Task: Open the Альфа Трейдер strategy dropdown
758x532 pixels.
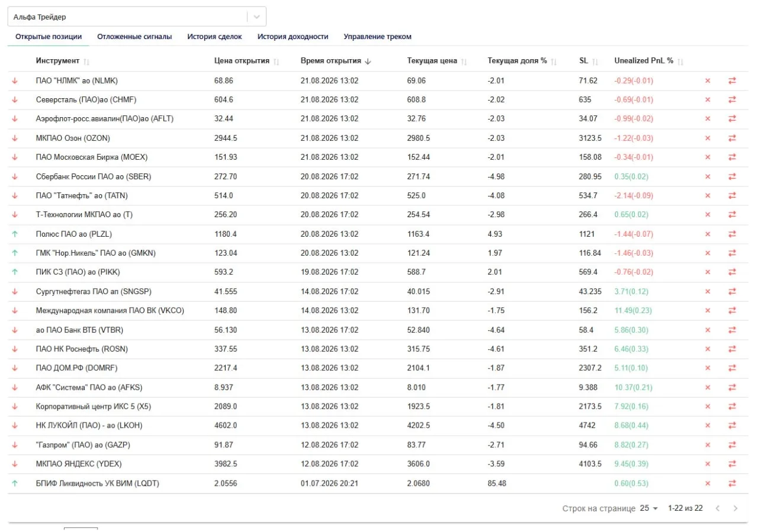Action: coord(137,17)
